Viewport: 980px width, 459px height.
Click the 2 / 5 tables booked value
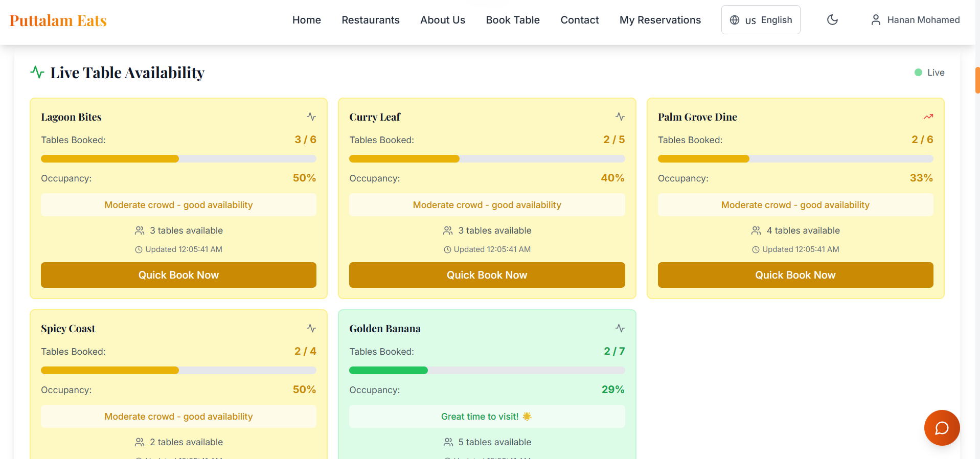pos(614,140)
